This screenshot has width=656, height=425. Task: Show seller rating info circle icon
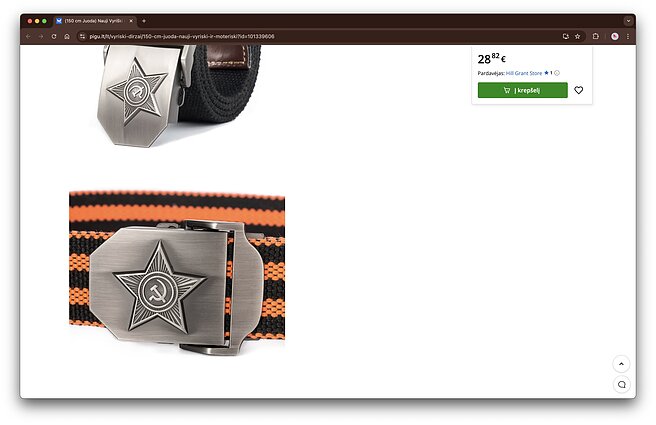pos(557,73)
